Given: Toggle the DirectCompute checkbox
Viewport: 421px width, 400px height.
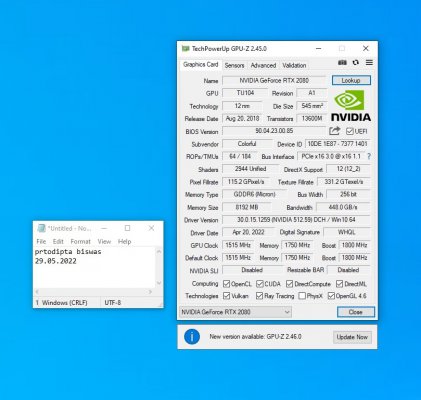Looking at the screenshot, I should coord(289,284).
